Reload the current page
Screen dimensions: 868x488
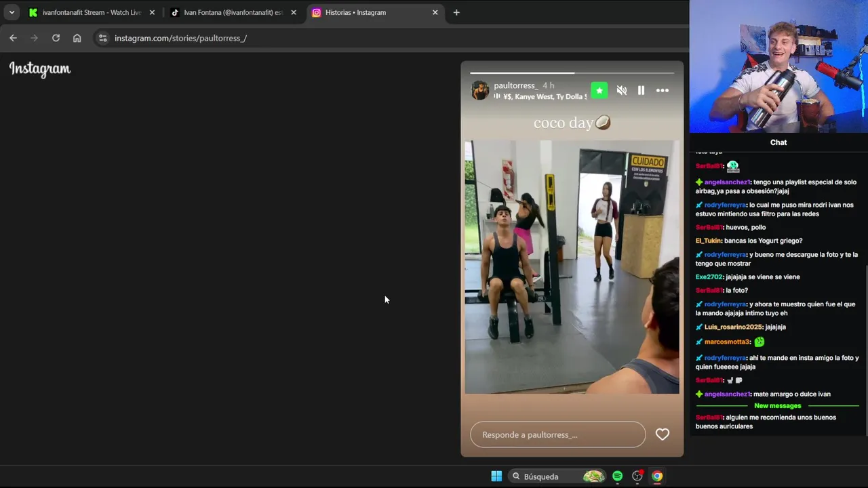click(56, 38)
